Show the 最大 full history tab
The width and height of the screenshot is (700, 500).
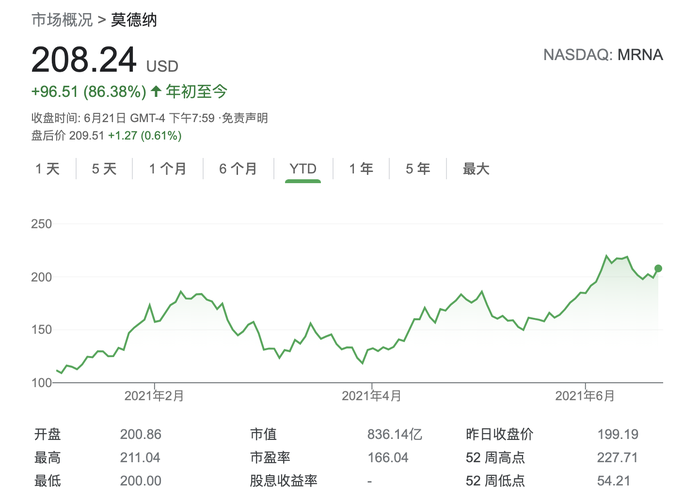coord(476,169)
